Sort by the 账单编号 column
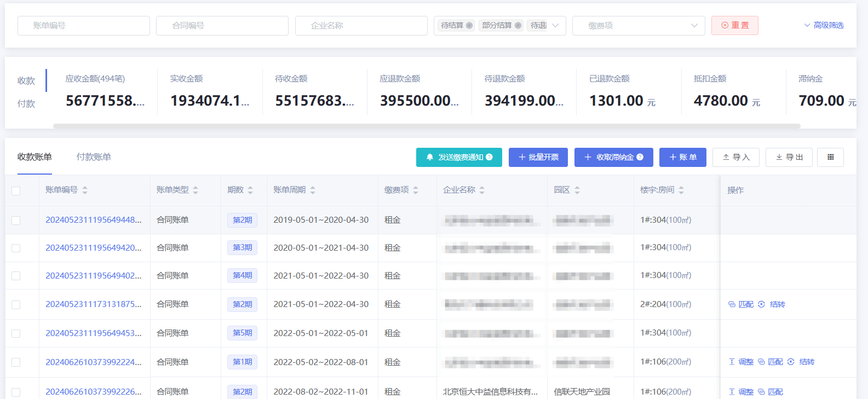Image resolution: width=868 pixels, height=399 pixels. pyautogui.click(x=85, y=190)
